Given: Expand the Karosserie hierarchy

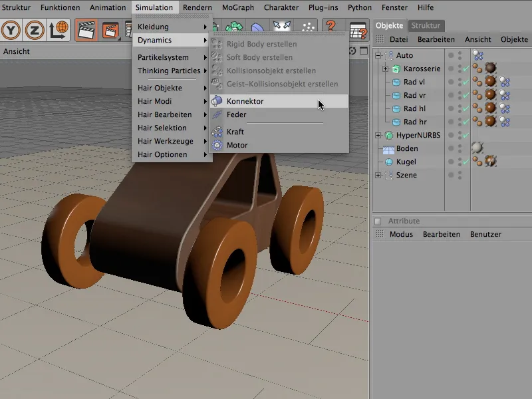Looking at the screenshot, I should point(385,69).
